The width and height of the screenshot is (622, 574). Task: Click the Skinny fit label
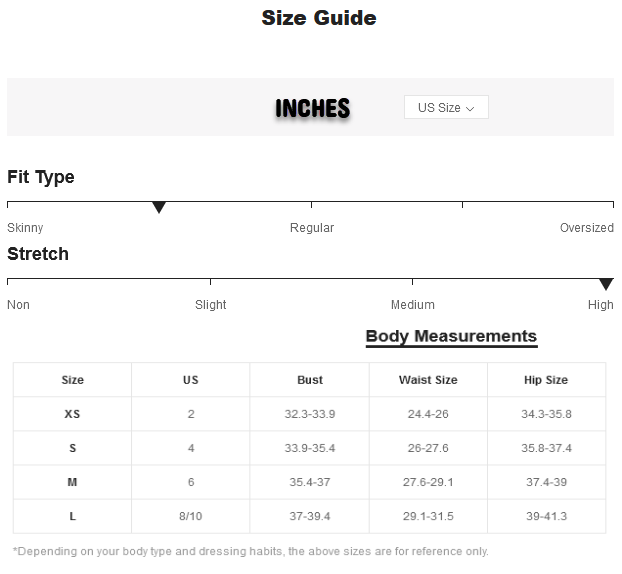tap(25, 228)
